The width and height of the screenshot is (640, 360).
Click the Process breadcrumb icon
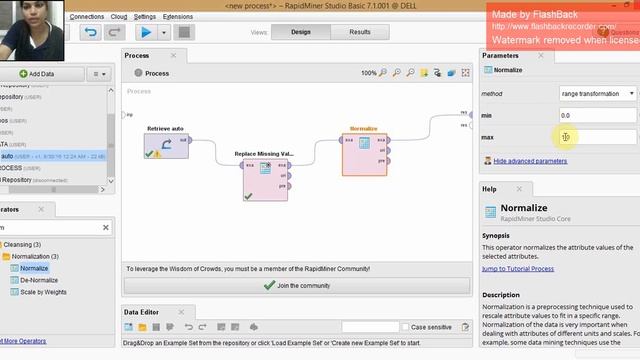click(x=138, y=73)
